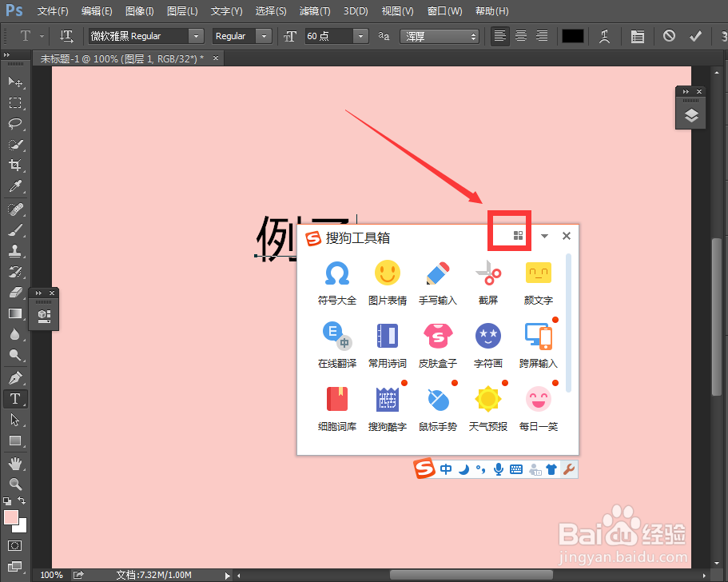Open the 滤镜(T) menu
Screen dimensions: 728x582
[315, 10]
